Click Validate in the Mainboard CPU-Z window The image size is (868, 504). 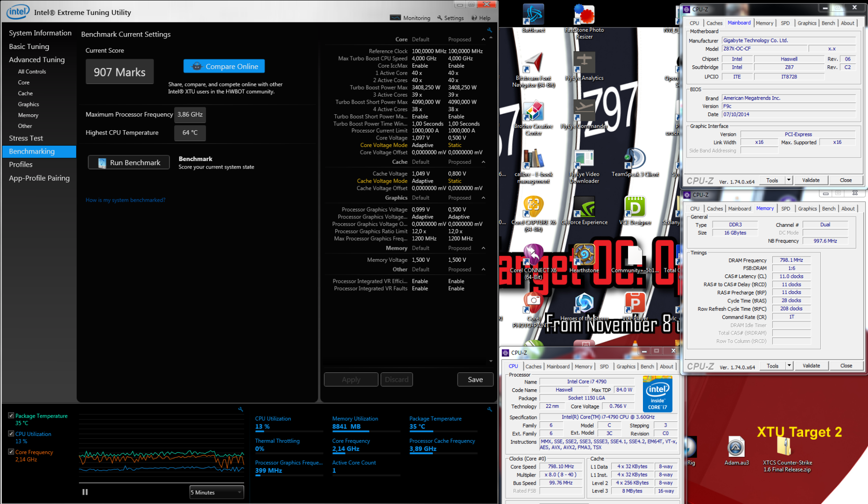point(811,180)
